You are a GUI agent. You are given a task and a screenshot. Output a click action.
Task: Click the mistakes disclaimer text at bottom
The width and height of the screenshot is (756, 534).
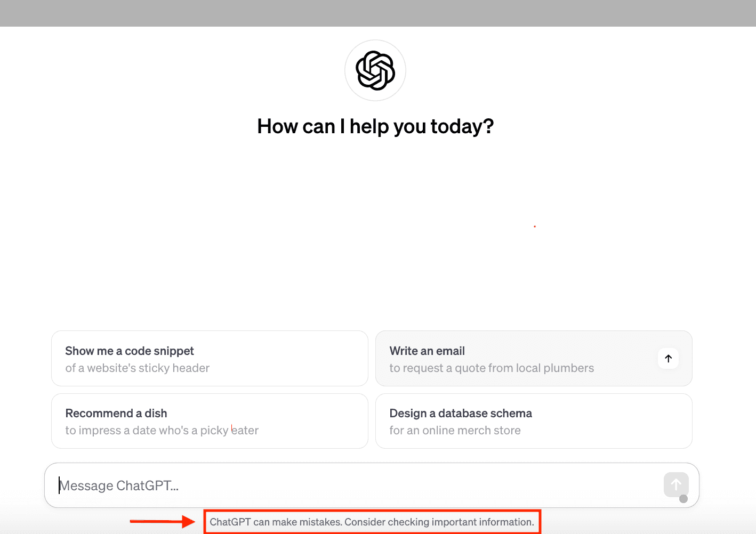click(x=372, y=522)
